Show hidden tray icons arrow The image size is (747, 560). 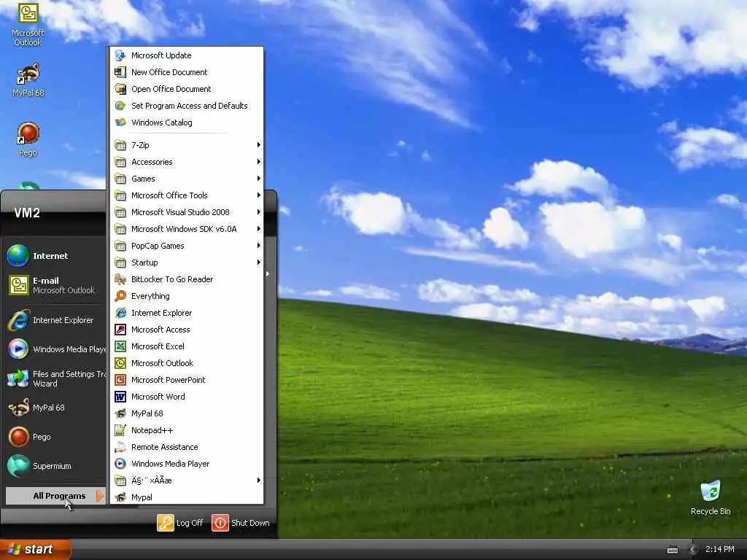point(692,550)
